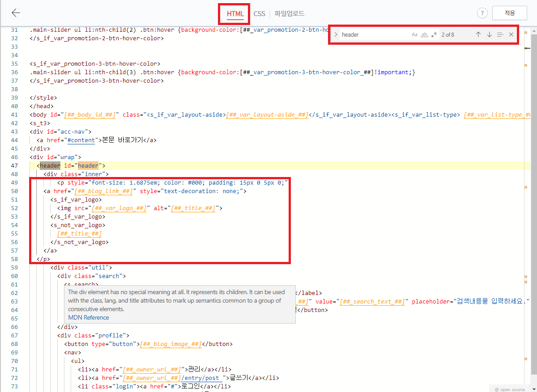This screenshot has height=392, width=537.
Task: Click 'div class="inner"' on line 48
Action: (76, 174)
